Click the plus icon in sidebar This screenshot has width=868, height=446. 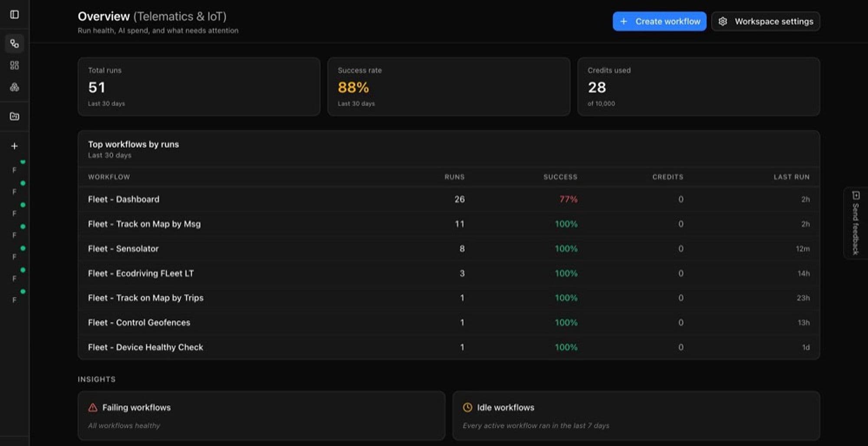tap(14, 146)
